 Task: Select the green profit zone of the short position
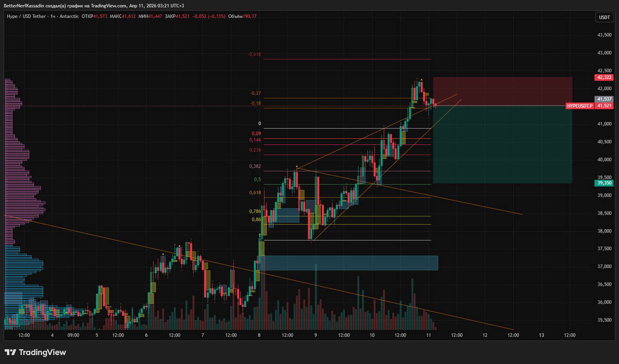click(x=502, y=144)
